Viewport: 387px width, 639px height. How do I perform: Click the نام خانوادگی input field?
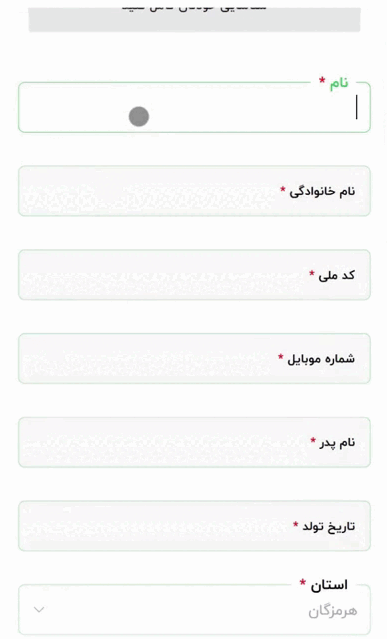pos(194,191)
